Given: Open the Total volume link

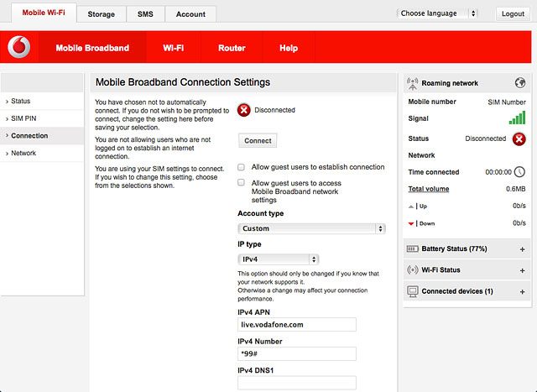Looking at the screenshot, I should 429,189.
